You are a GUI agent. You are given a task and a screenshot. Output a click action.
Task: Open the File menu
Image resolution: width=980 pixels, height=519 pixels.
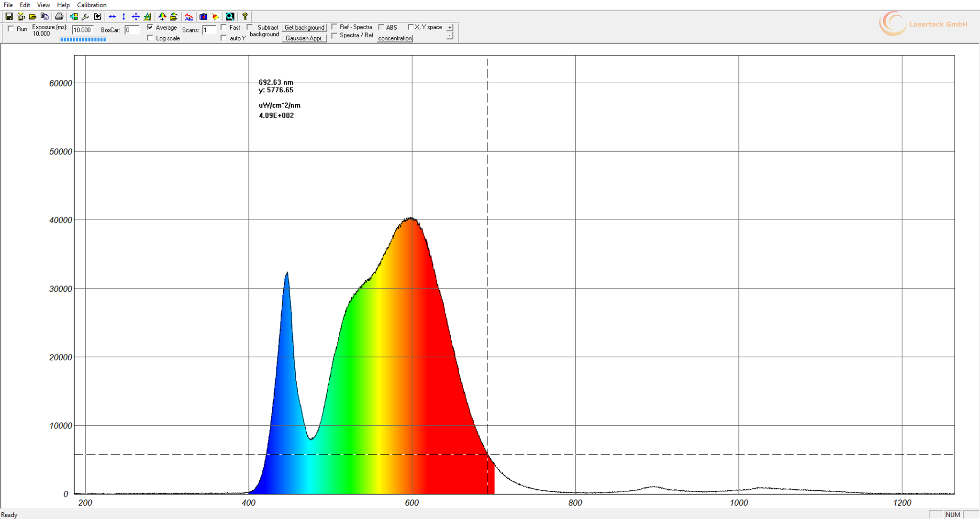click(8, 5)
